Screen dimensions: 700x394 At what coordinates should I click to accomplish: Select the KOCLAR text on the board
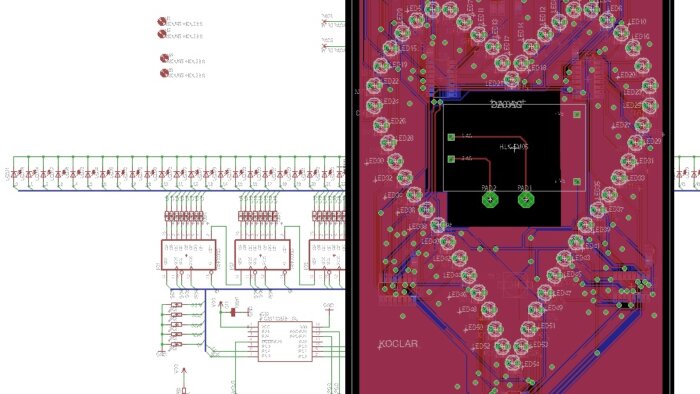click(x=398, y=344)
